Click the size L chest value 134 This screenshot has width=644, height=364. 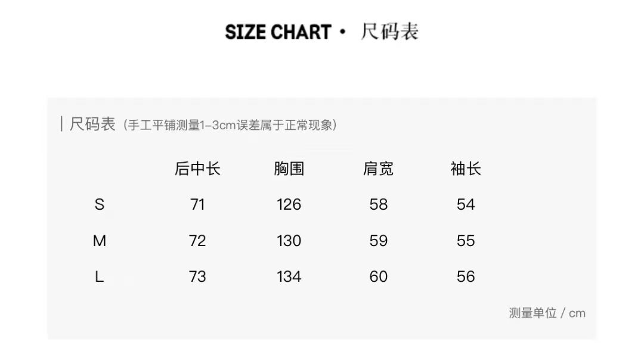[x=289, y=276]
